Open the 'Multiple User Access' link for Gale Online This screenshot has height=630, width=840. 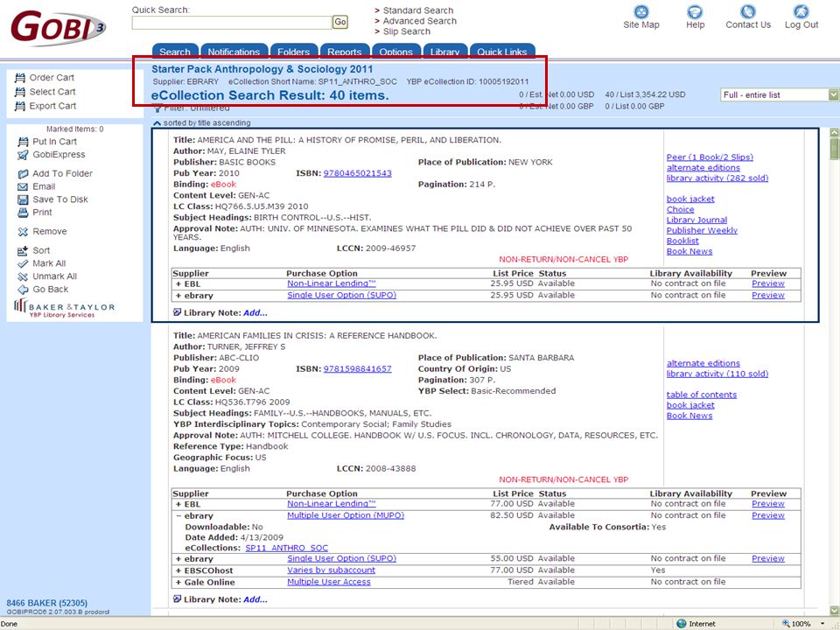[x=329, y=582]
